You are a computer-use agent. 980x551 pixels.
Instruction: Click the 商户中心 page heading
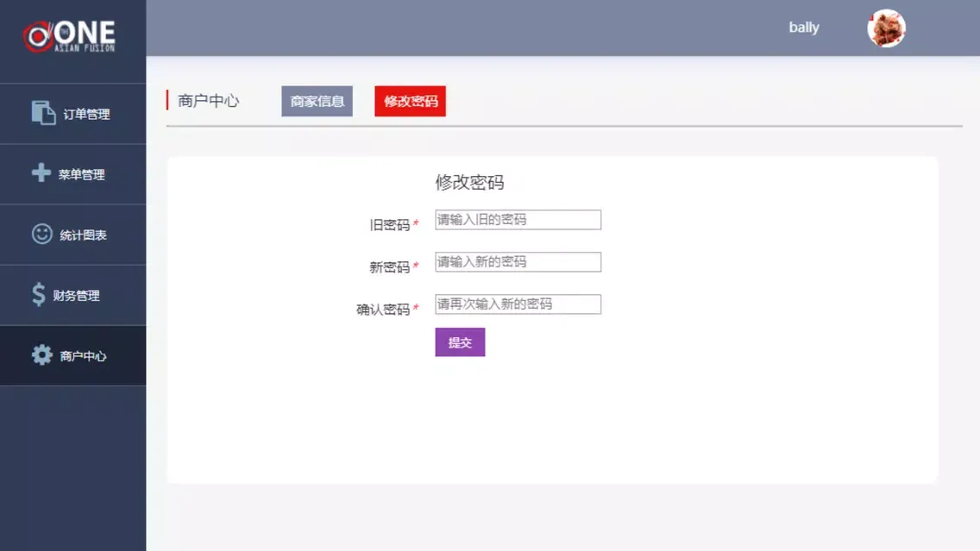click(208, 101)
